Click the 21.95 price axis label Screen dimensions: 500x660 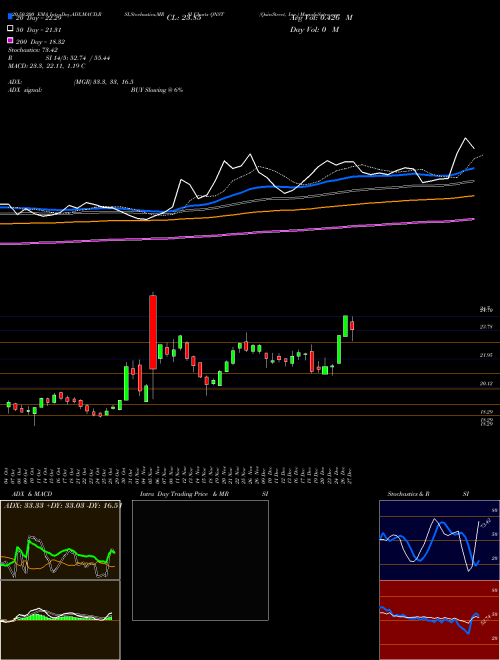[486, 355]
